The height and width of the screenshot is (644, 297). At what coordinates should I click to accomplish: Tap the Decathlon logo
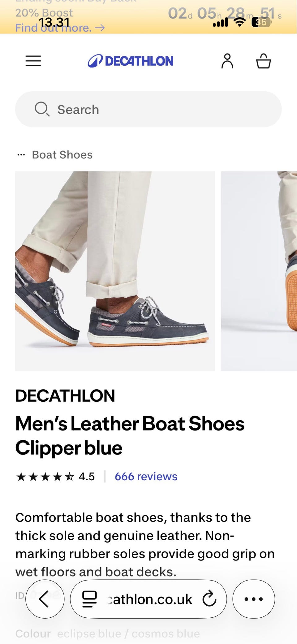pos(130,61)
